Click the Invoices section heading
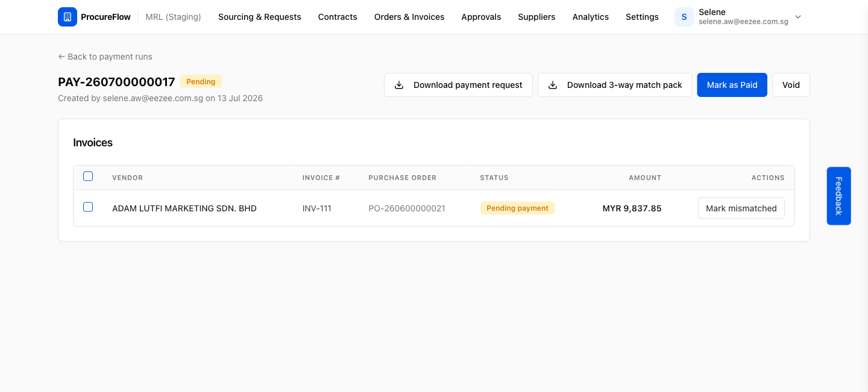This screenshot has height=392, width=868. tap(93, 143)
